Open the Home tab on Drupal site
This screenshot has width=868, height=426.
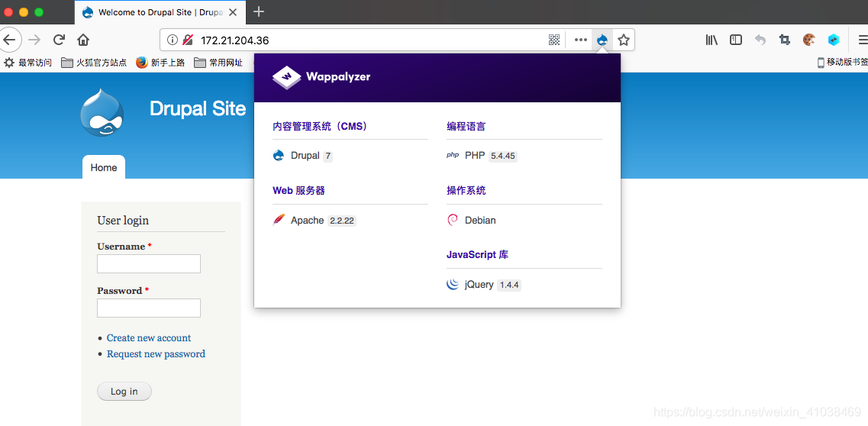tap(104, 167)
